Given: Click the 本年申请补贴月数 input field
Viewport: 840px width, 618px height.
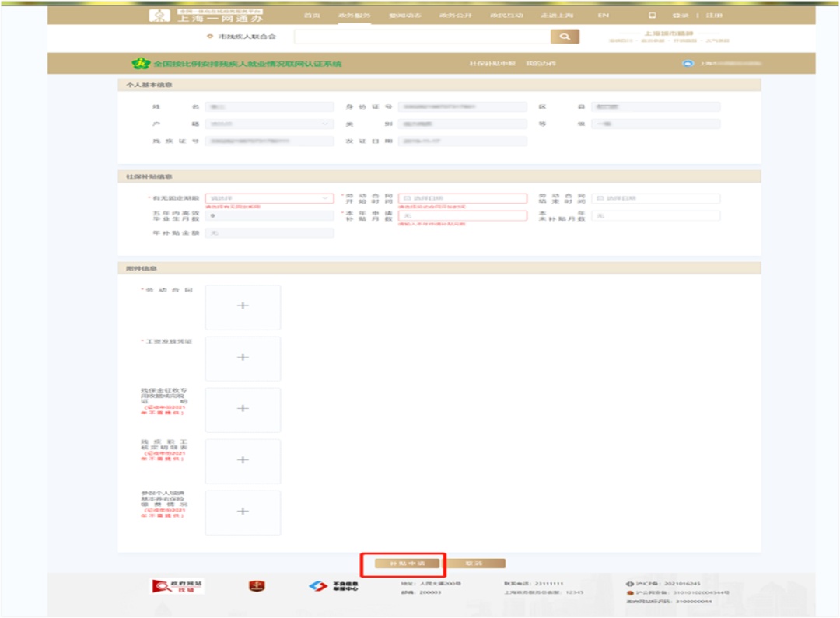Looking at the screenshot, I should 462,215.
